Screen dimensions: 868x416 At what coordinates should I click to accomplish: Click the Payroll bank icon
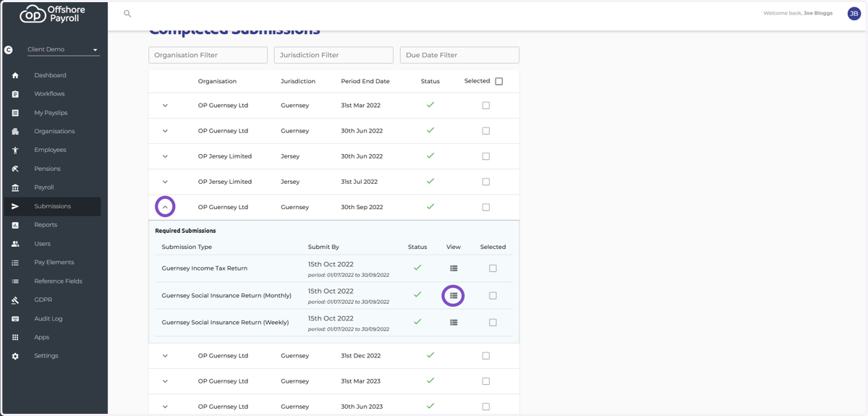pos(15,187)
